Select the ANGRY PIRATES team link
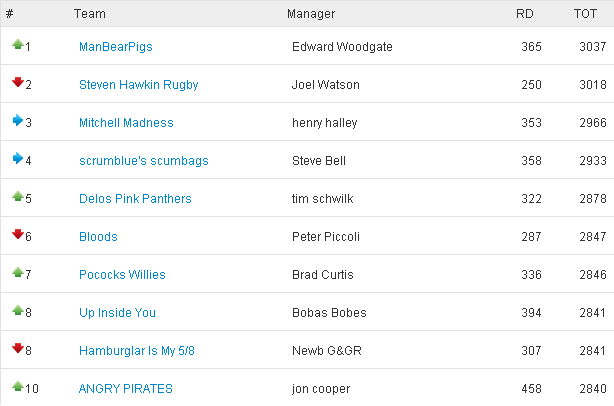The width and height of the screenshot is (614, 406). pos(126,388)
